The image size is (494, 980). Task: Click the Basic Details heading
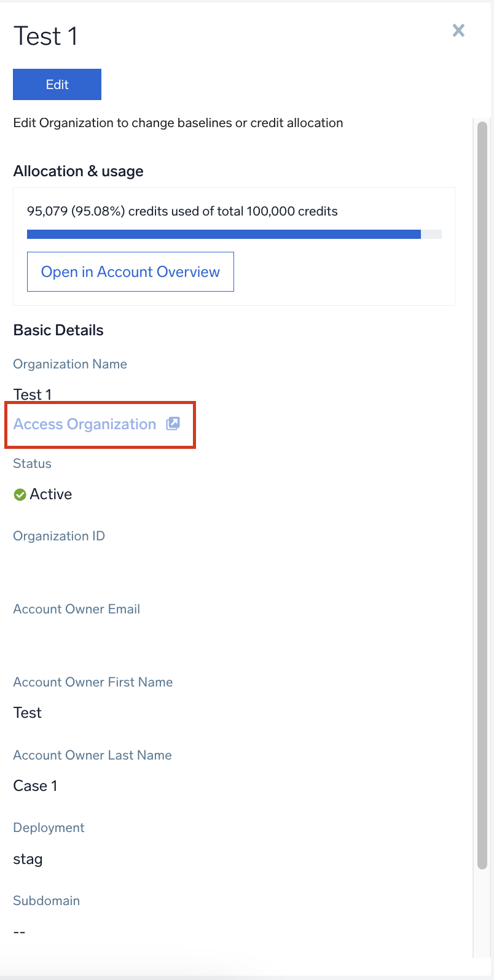[58, 330]
